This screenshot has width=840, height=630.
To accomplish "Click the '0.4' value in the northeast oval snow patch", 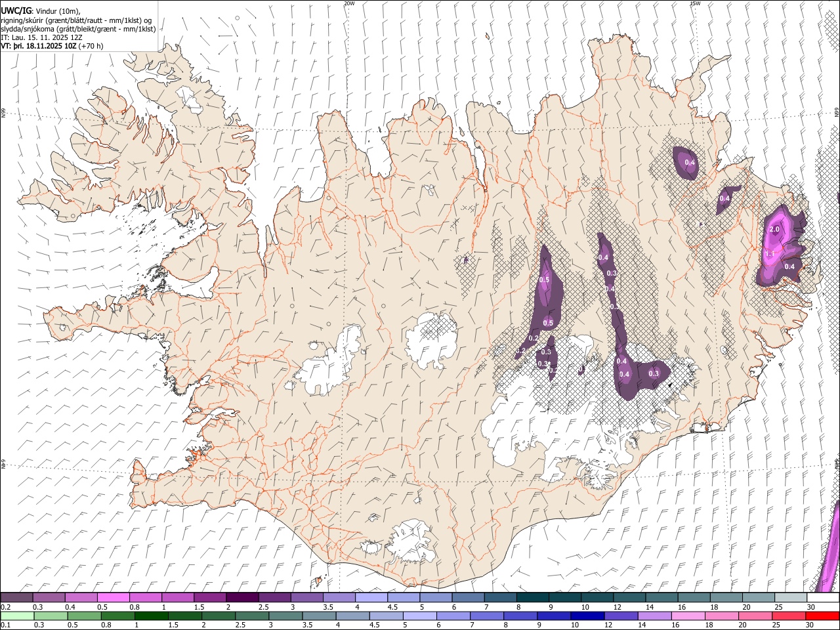I will pos(690,162).
